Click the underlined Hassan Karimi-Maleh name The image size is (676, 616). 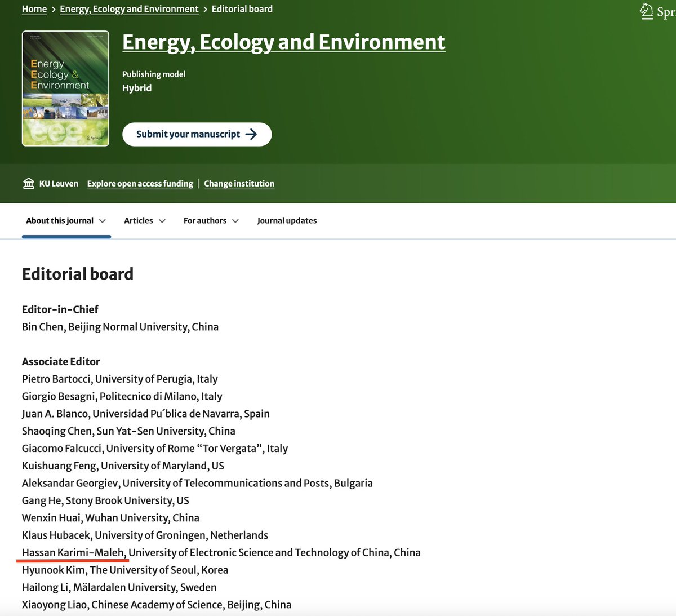point(72,552)
